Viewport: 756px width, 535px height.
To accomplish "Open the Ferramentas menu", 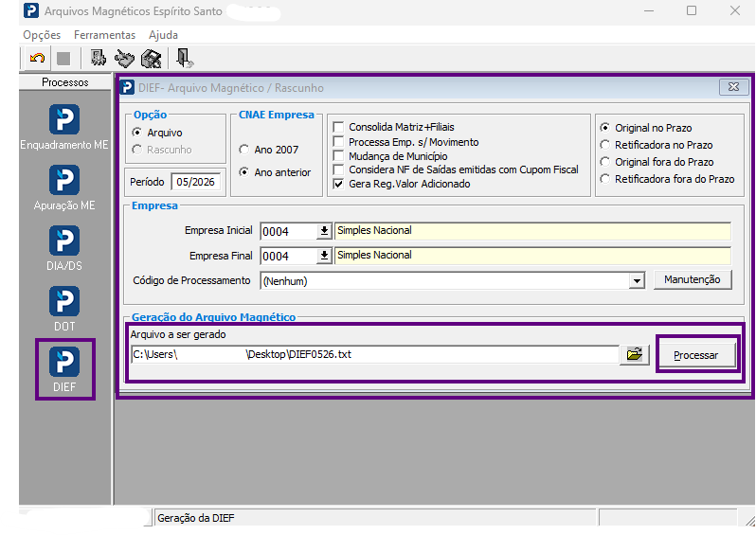I will [104, 35].
